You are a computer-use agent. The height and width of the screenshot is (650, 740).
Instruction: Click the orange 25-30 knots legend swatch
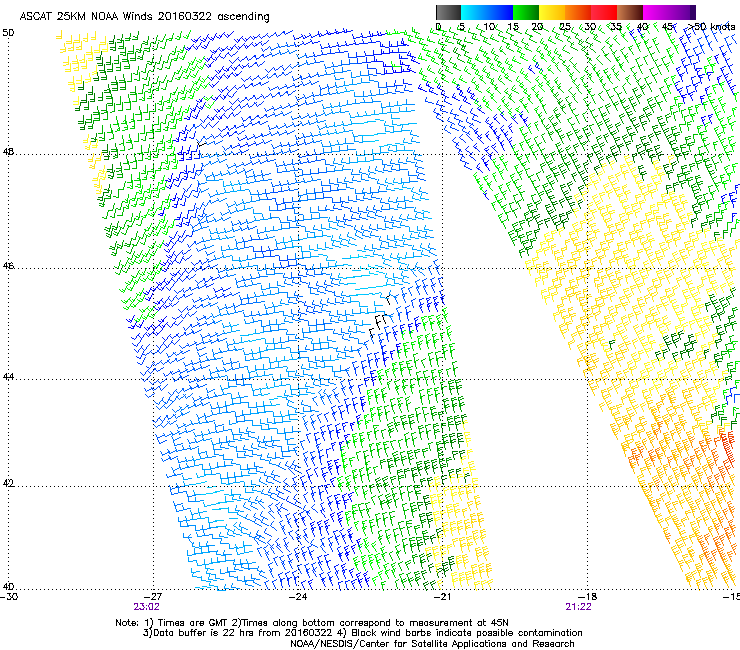pos(578,12)
